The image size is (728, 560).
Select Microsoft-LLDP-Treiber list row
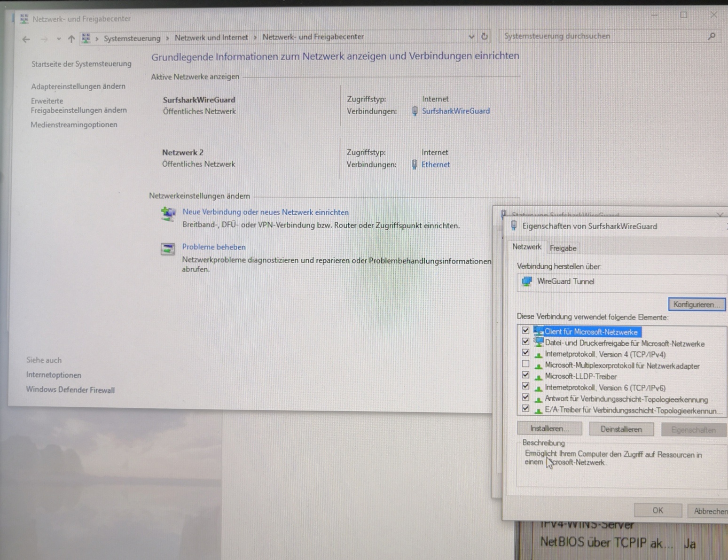[x=580, y=377]
